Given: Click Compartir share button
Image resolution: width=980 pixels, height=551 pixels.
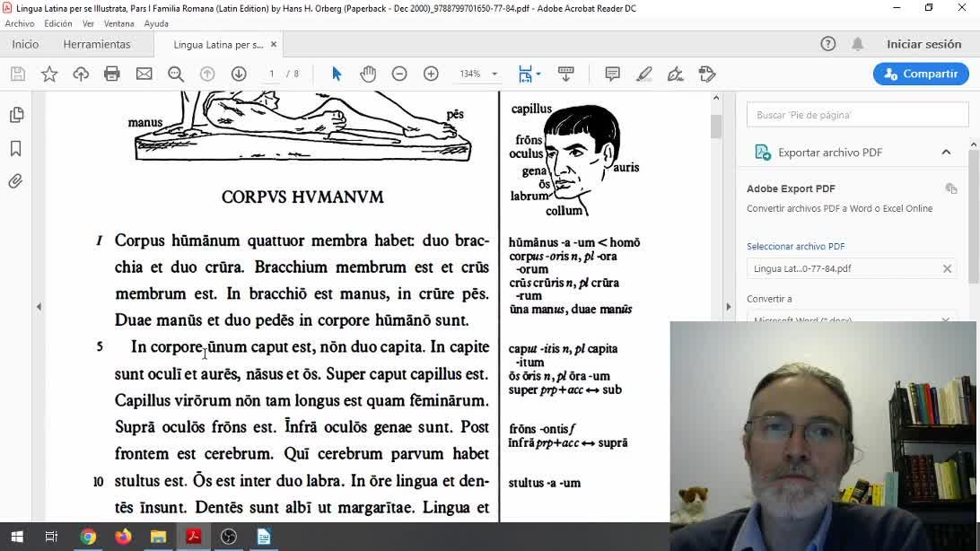Looking at the screenshot, I should 921,74.
